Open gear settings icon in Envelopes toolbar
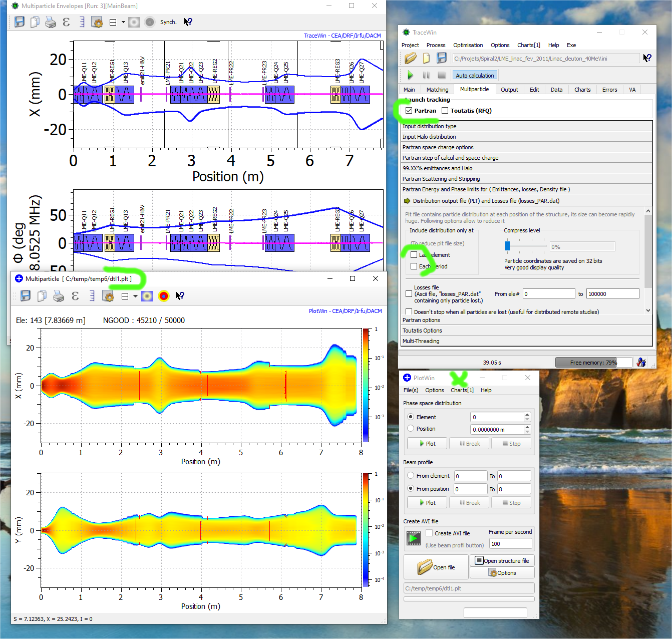Image resolution: width=672 pixels, height=639 pixels. click(97, 22)
